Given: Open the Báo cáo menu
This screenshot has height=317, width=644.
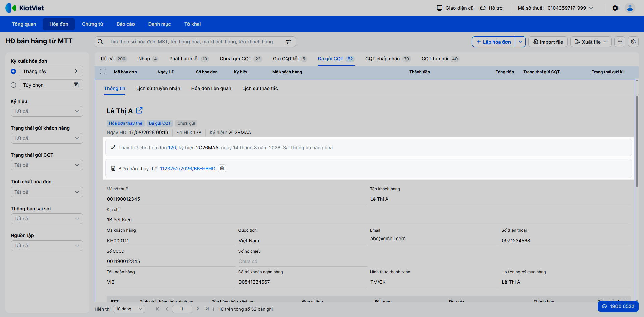Looking at the screenshot, I should pyautogui.click(x=126, y=24).
